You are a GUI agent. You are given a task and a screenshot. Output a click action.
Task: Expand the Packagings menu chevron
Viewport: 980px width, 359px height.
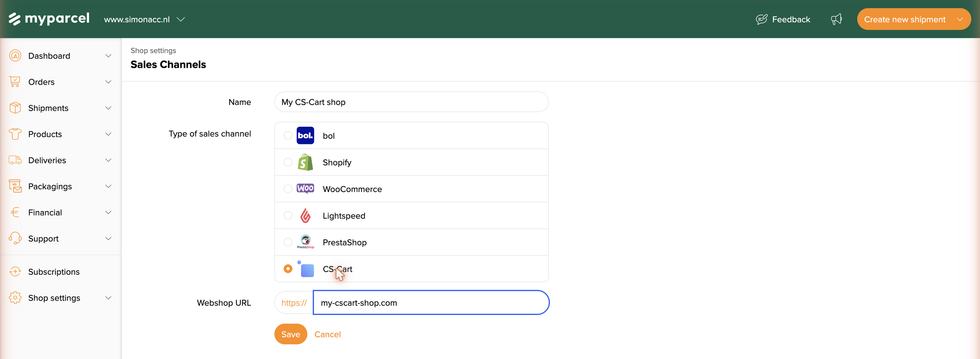tap(108, 186)
